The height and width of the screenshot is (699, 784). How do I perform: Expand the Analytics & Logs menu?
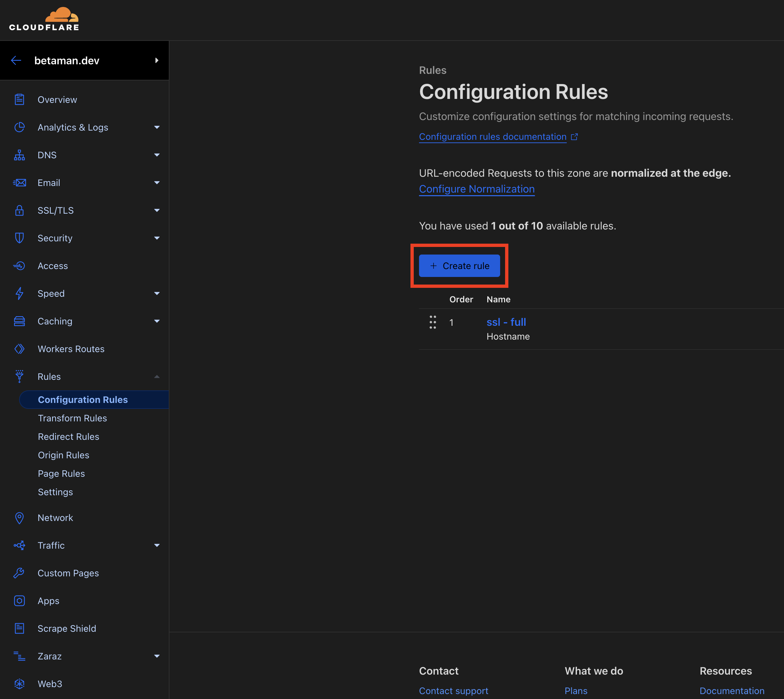point(157,127)
